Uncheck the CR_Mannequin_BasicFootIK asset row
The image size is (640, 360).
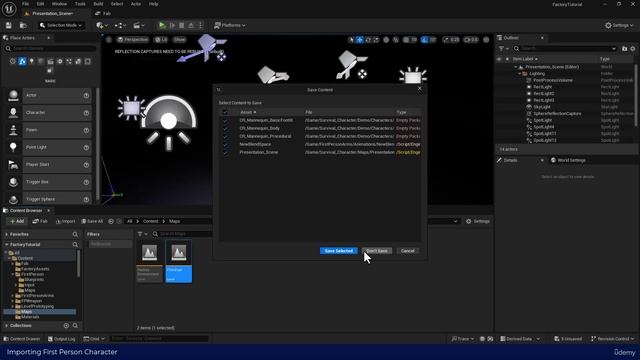click(x=225, y=120)
